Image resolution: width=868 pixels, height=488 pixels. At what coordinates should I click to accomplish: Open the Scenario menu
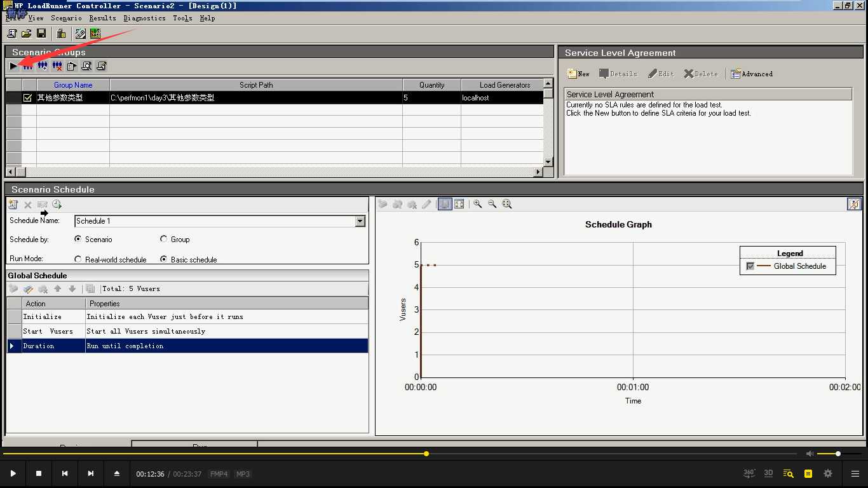pos(66,18)
